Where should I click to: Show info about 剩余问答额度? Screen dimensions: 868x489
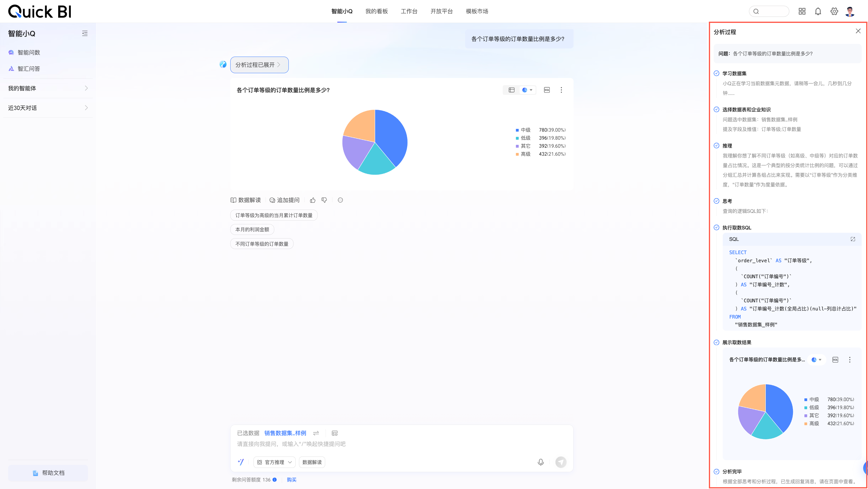click(x=275, y=480)
